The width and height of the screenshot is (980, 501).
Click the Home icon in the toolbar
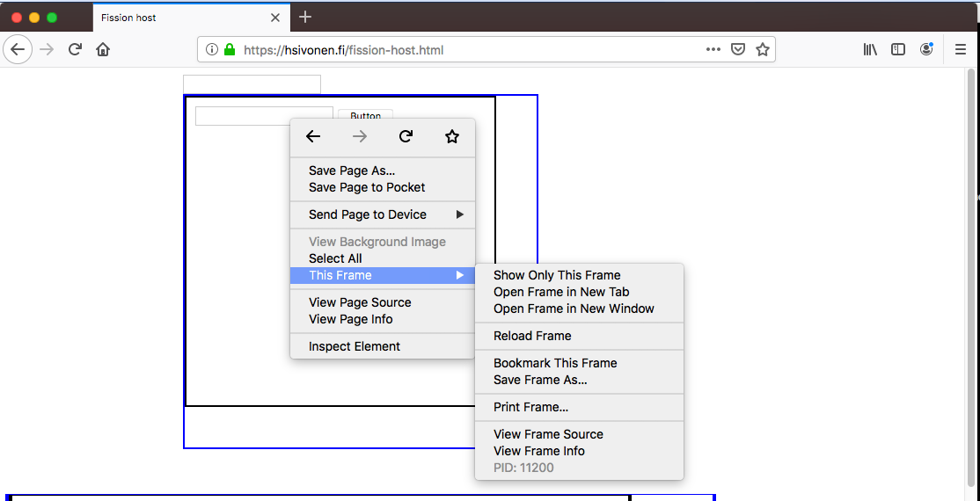[x=103, y=50]
